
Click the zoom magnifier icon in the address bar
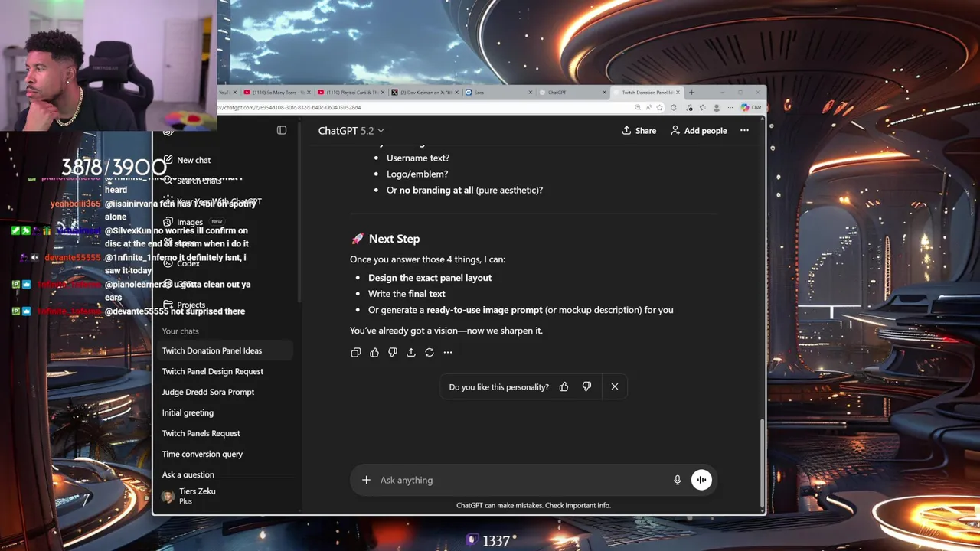pyautogui.click(x=637, y=107)
